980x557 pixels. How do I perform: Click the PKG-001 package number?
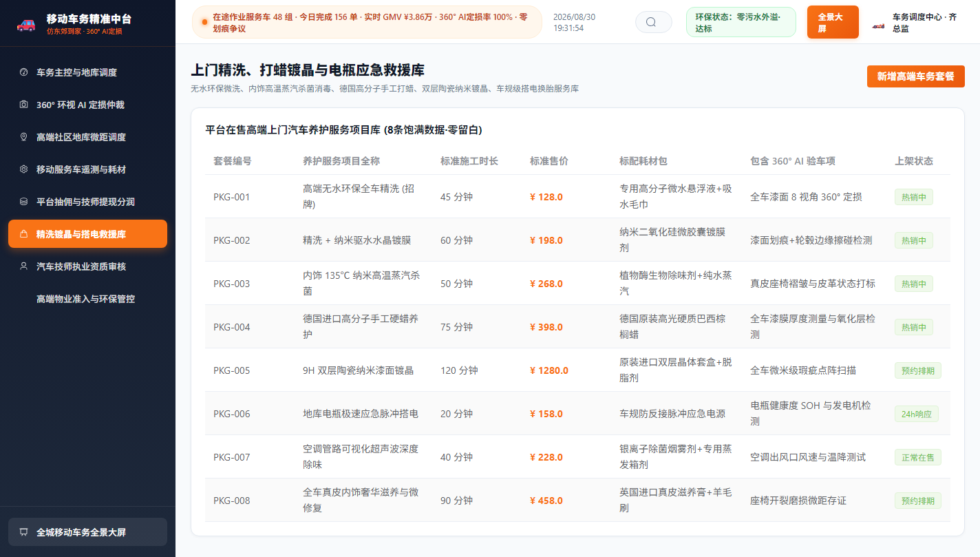(x=232, y=197)
